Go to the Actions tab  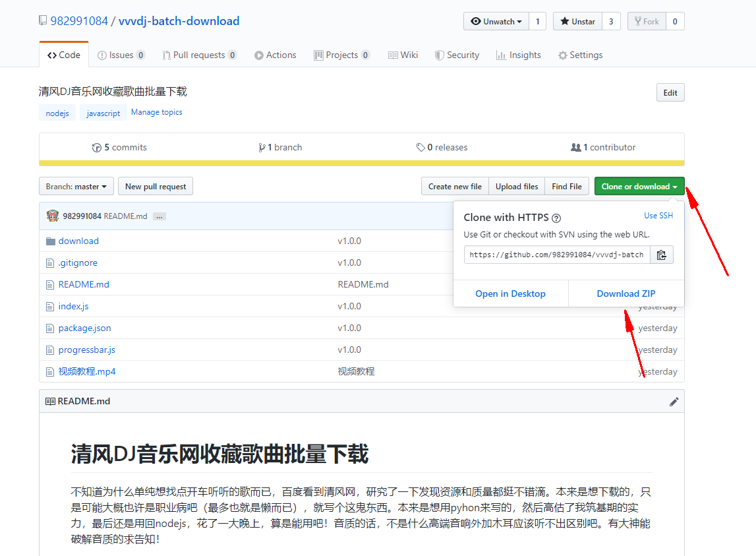click(x=276, y=55)
